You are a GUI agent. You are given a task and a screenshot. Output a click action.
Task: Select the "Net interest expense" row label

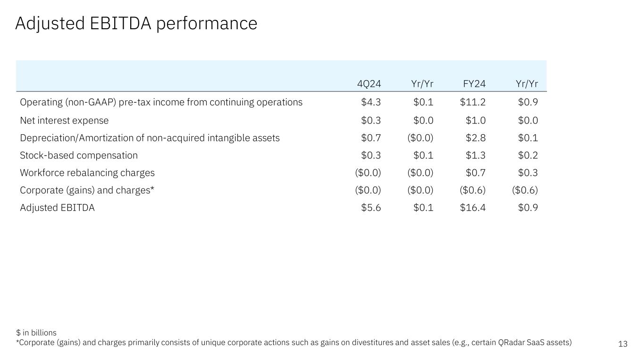[64, 120]
